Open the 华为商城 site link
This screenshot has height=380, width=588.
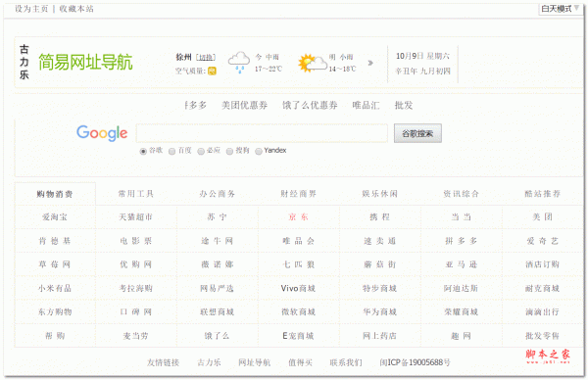click(379, 311)
